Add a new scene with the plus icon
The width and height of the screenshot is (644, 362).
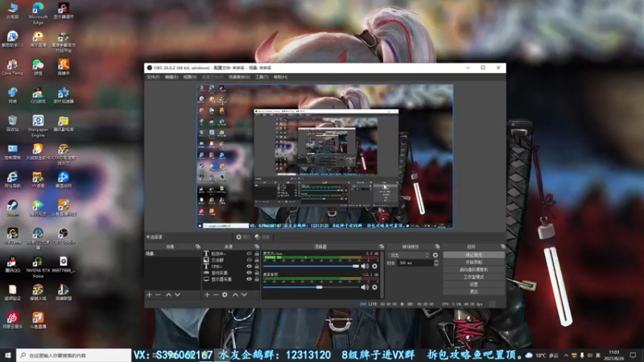pyautogui.click(x=149, y=294)
